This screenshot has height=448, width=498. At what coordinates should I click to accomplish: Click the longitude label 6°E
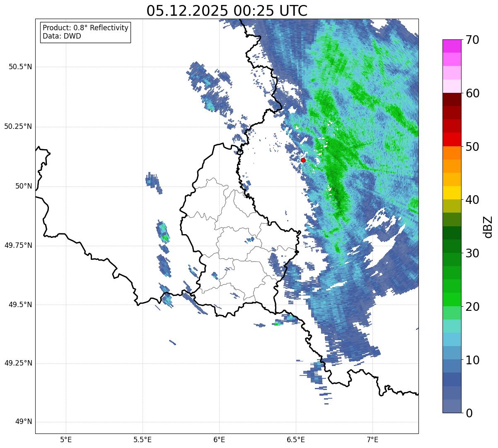219,439
